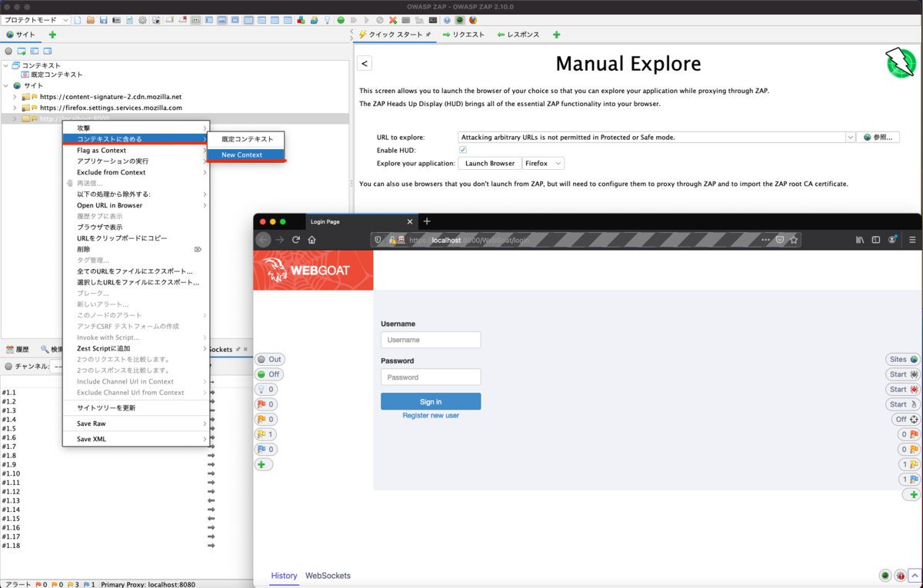Focus the Username input field
The height and width of the screenshot is (588, 923).
(431, 340)
